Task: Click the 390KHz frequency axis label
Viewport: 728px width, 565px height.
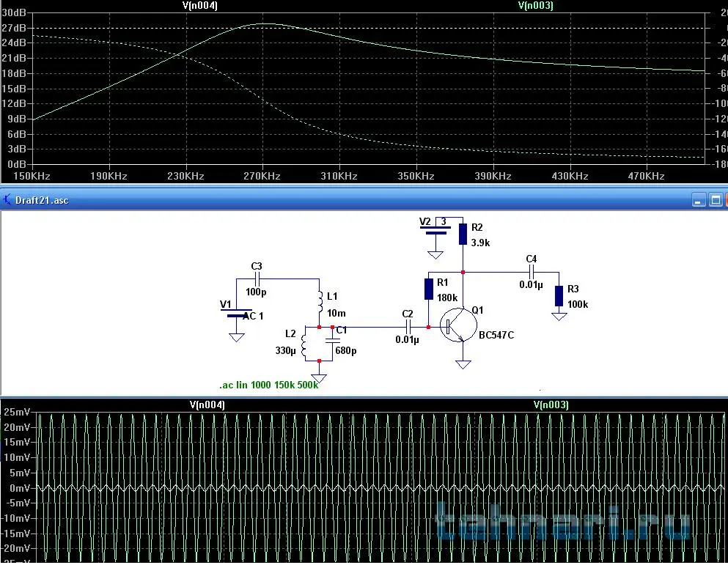Action: [493, 177]
